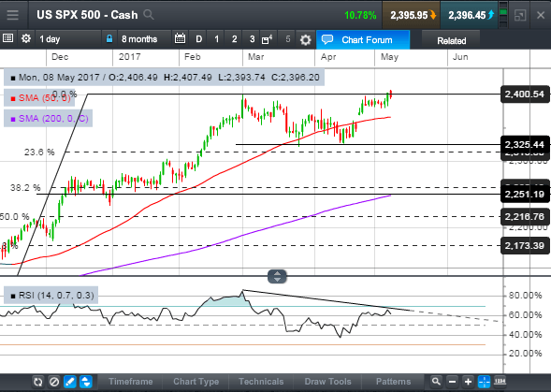Select the SMA (200) indicator label
This screenshot has width=551, height=392.
tap(49, 119)
